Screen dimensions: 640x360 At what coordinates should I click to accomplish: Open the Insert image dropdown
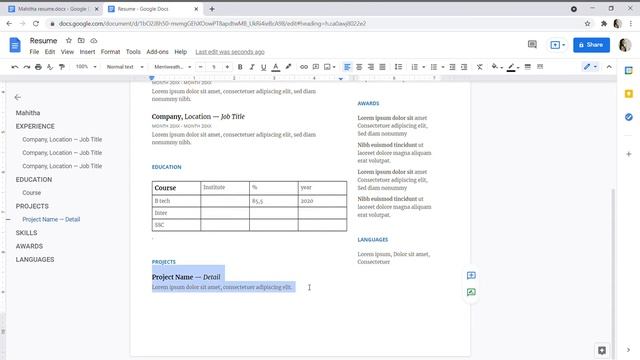(329, 67)
